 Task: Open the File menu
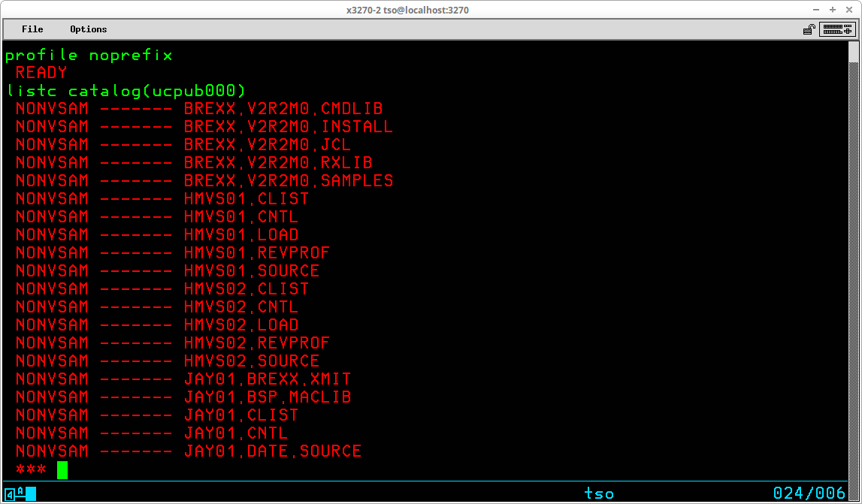click(32, 29)
